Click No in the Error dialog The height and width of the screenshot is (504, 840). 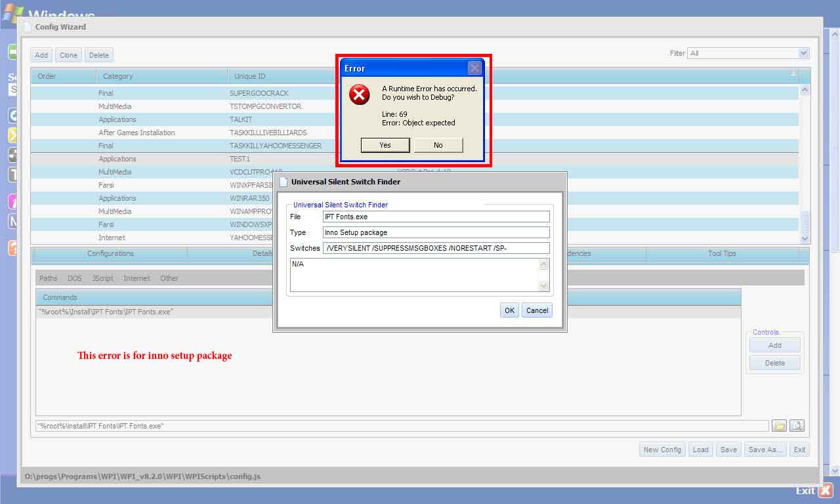tap(438, 145)
